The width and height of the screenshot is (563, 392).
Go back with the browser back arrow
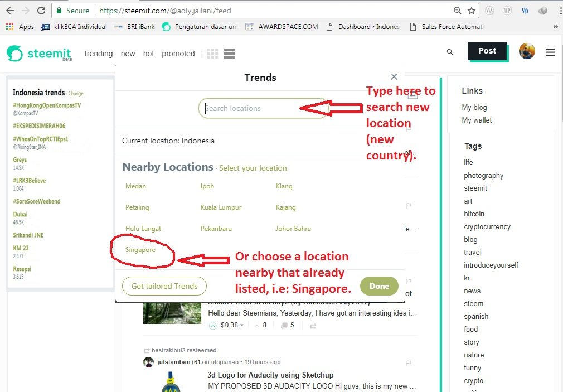click(x=10, y=11)
